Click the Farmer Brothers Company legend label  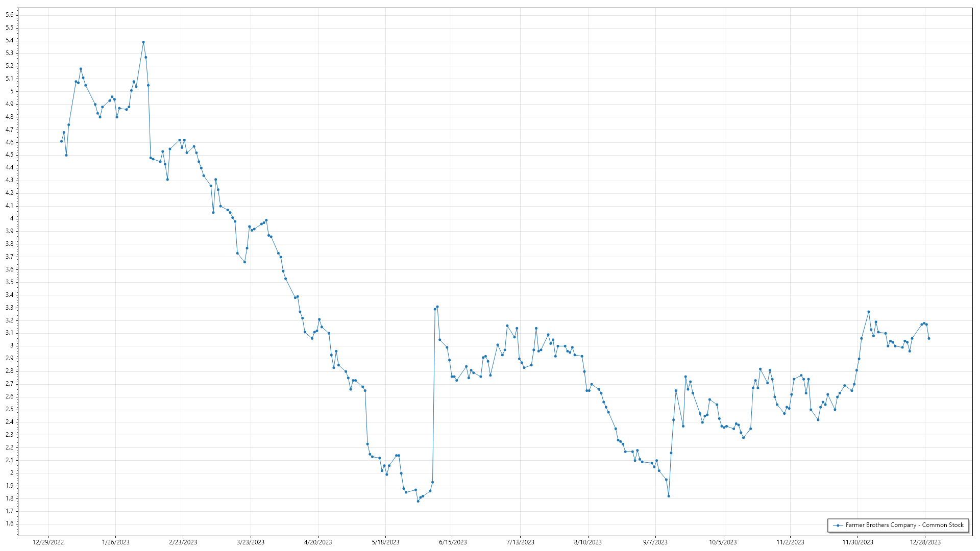904,525
